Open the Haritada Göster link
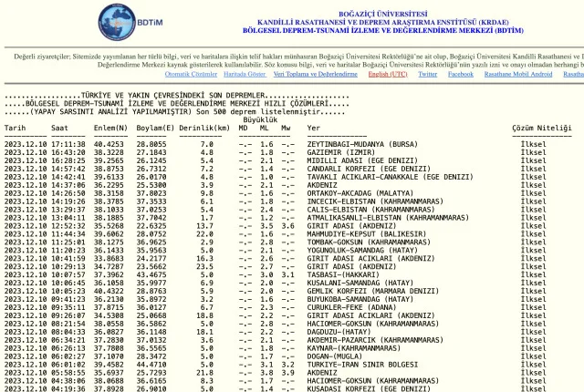Screen dimensions: 584x392 tap(245, 74)
